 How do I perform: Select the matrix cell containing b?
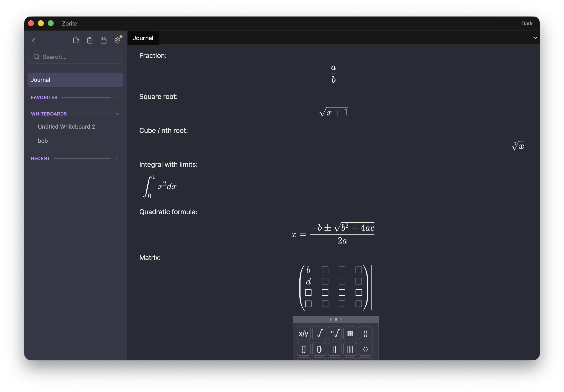[308, 270]
